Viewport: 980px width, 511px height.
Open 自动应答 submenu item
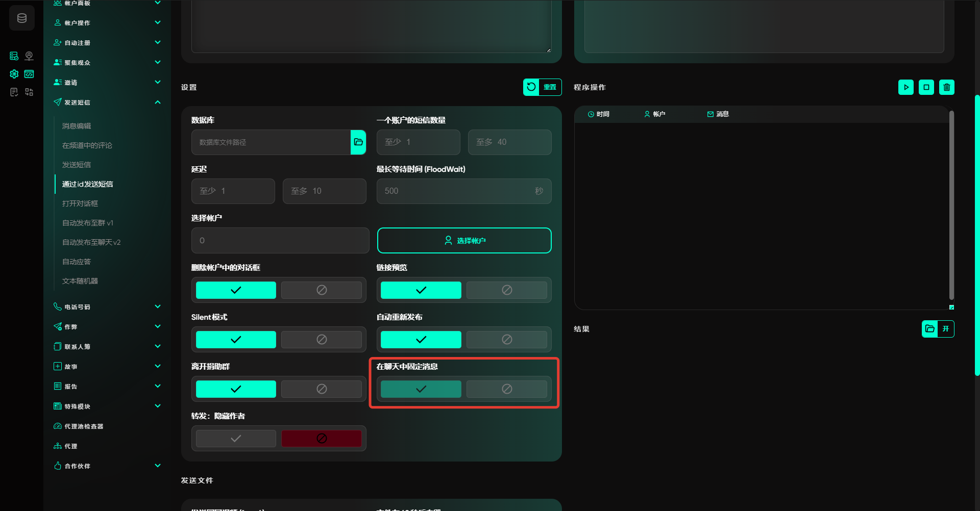(77, 262)
